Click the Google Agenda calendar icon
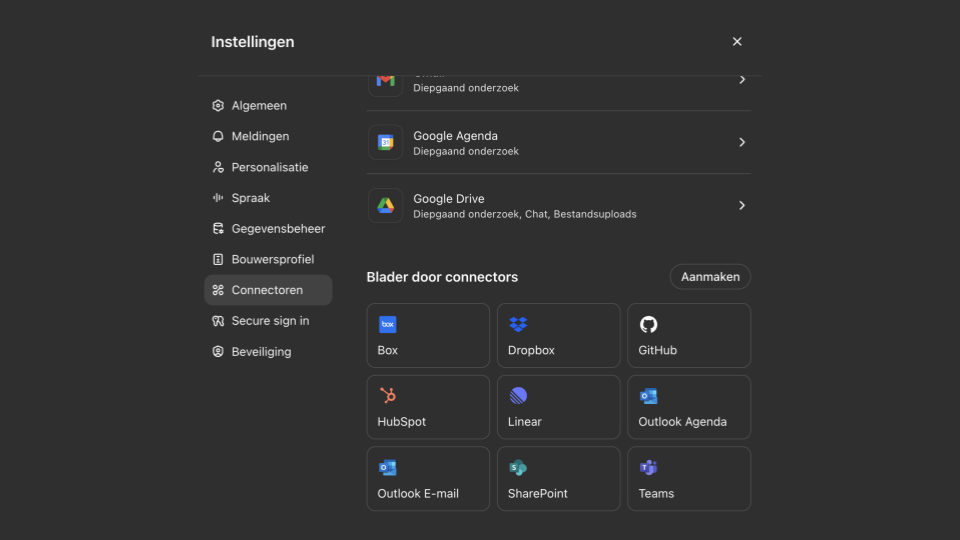This screenshot has height=540, width=960. 386,142
